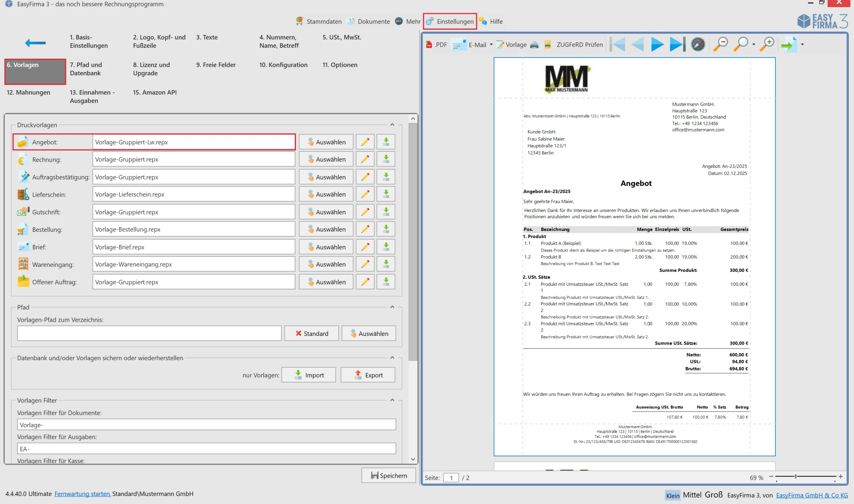Screen dimensions: 854x504
Task: Edit Rechnung template with pencil icon
Action: point(365,159)
